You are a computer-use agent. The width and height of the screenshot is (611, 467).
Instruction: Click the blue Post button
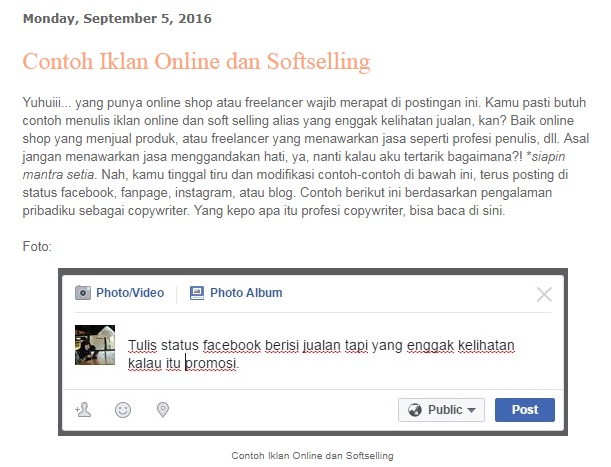pos(524,410)
